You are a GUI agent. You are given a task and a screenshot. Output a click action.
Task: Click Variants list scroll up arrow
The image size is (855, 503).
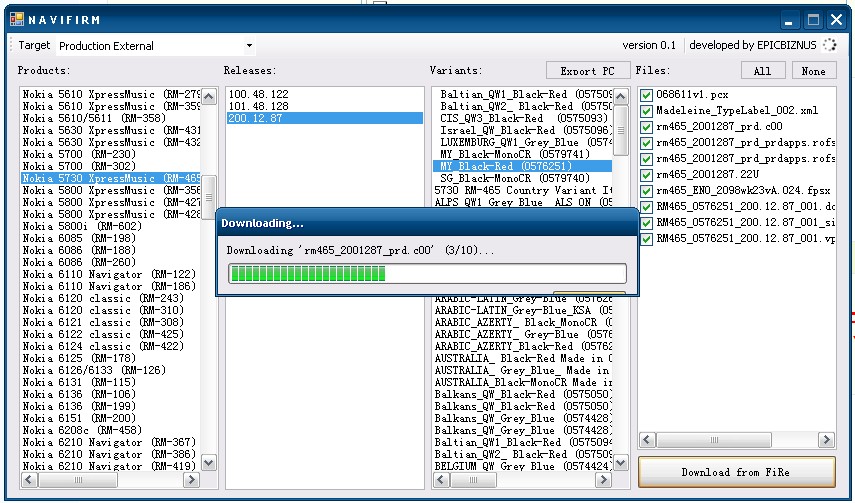[621, 97]
